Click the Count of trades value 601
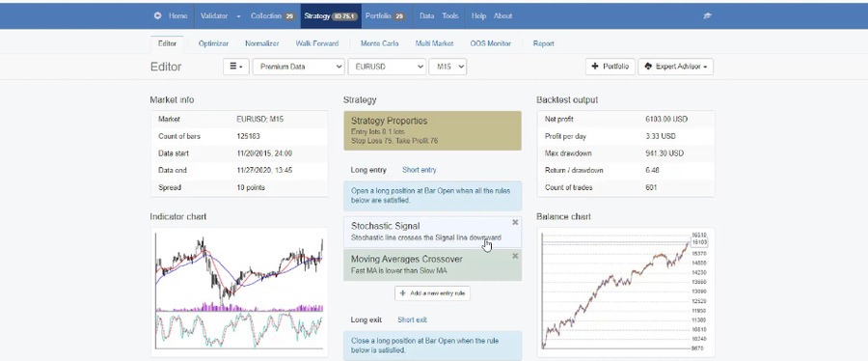This screenshot has height=361, width=868. 651,187
